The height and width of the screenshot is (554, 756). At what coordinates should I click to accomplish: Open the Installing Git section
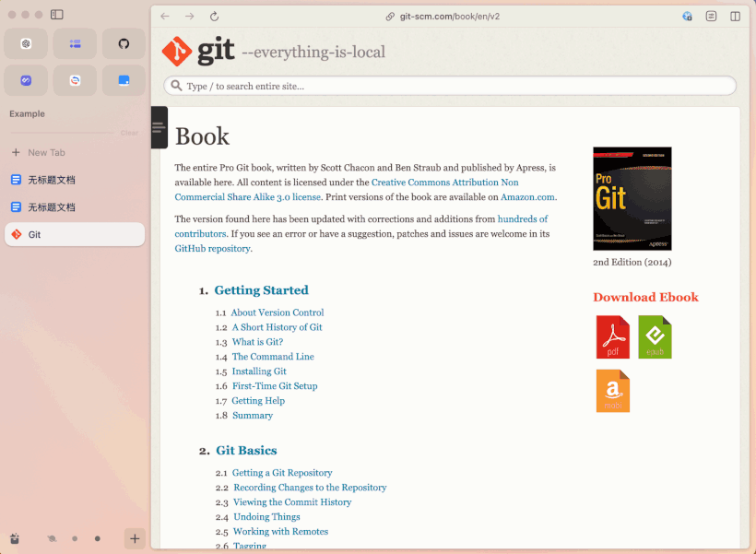point(259,371)
